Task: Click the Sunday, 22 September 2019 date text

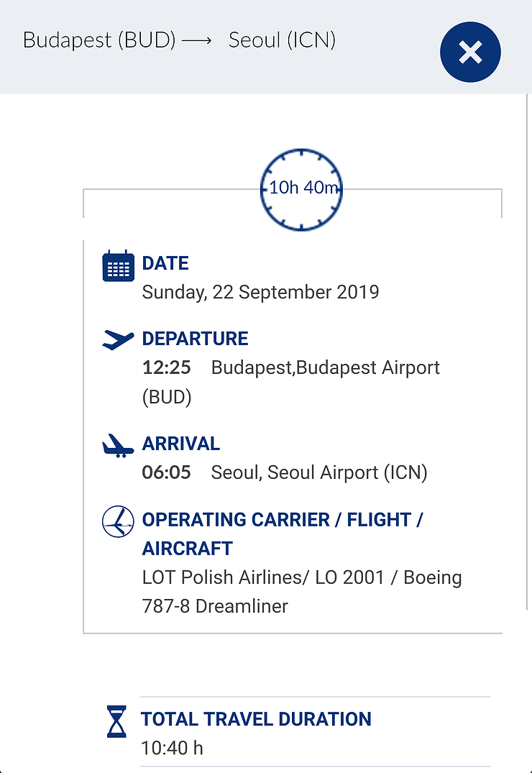Action: point(261,292)
